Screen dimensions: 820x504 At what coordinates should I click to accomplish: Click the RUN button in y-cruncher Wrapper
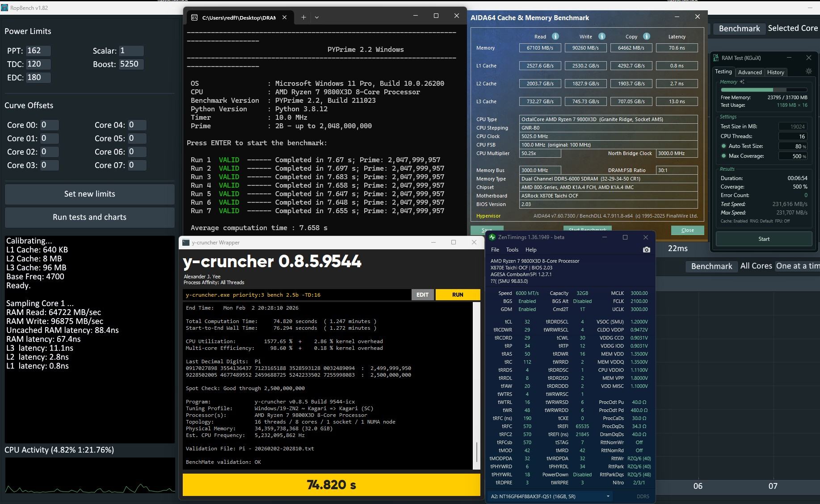tap(458, 295)
